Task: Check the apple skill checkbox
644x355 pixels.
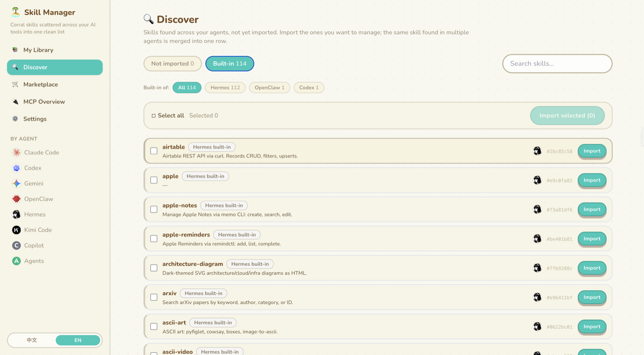Action: (x=154, y=180)
